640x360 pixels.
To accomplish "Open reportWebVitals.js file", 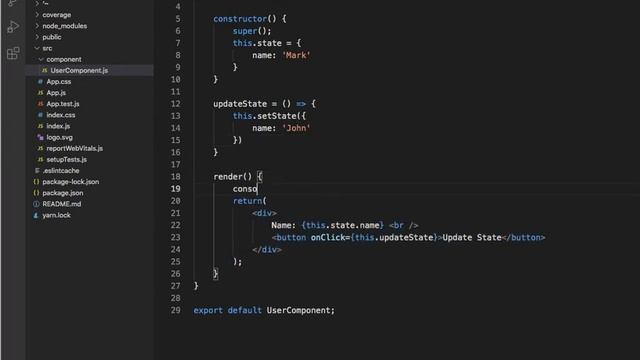I will tap(74, 148).
